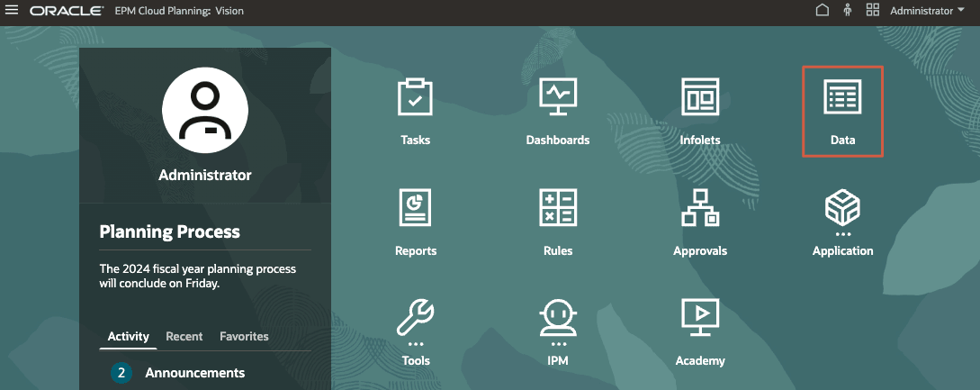Click the Oracle logo
The image size is (980, 390).
coord(67,11)
